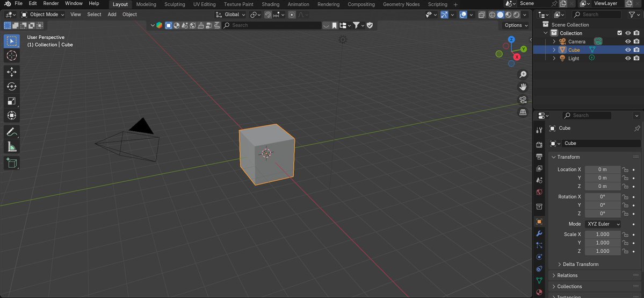Screen dimensions: 644x298
Task: Expand the Delta Transform section
Action: click(x=580, y=264)
